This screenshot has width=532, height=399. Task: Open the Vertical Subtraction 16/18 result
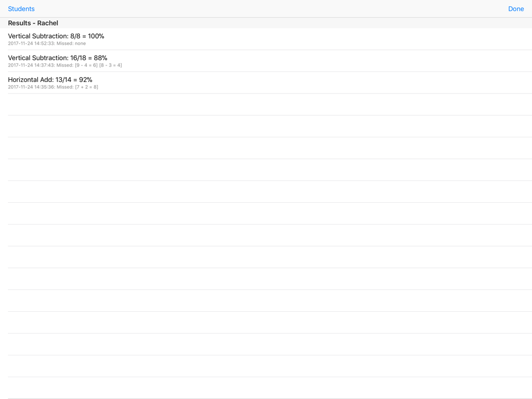[x=266, y=61]
